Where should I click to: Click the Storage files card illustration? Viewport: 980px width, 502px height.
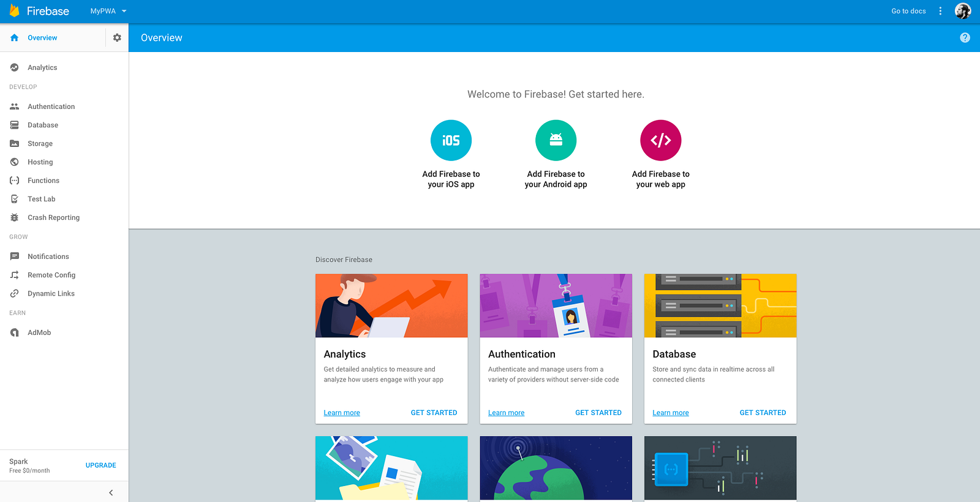pos(391,468)
